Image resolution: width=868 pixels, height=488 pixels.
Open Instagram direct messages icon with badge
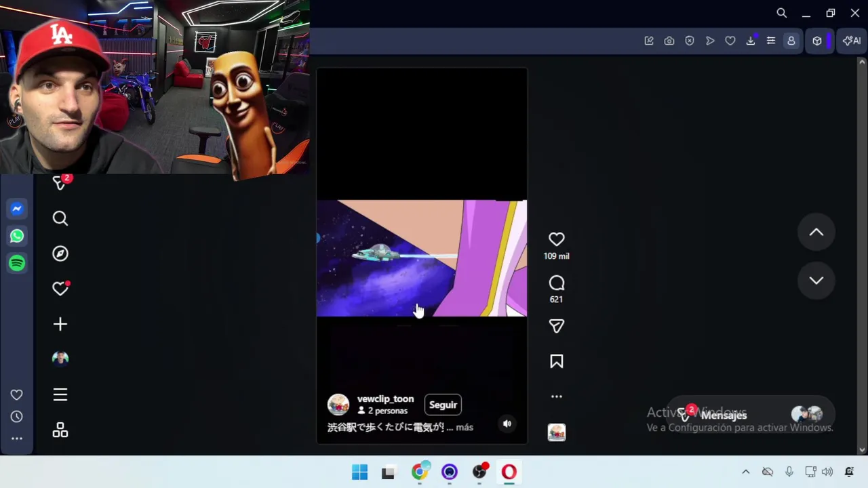tap(60, 182)
